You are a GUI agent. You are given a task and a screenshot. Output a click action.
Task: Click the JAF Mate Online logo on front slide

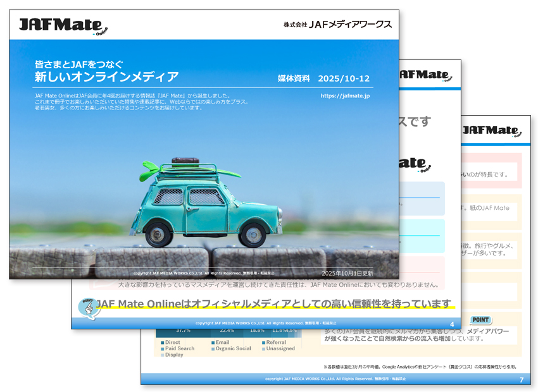63,25
